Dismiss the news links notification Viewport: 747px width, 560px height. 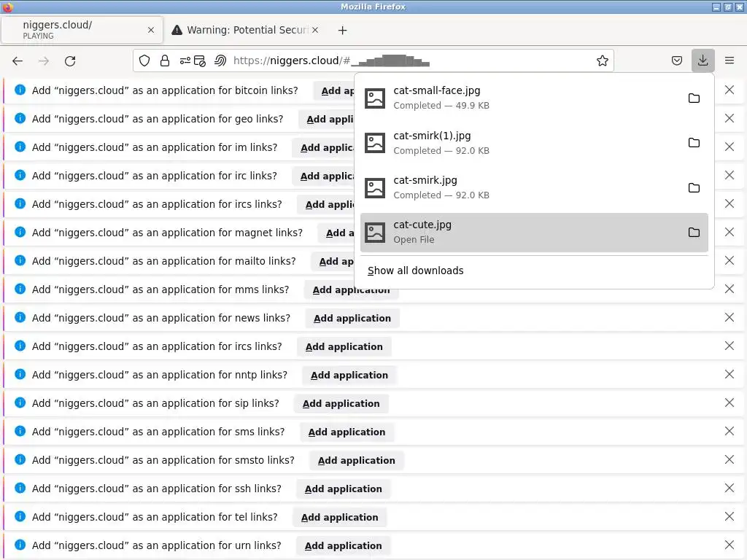coord(729,317)
